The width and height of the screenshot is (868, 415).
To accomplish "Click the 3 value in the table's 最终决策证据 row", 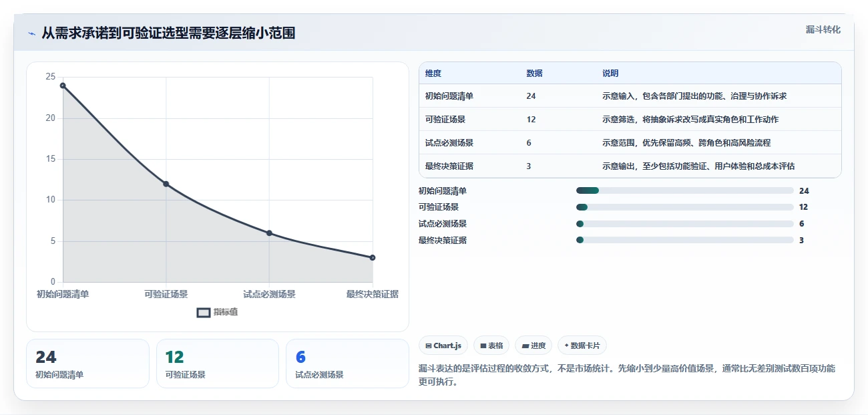I will tap(529, 166).
